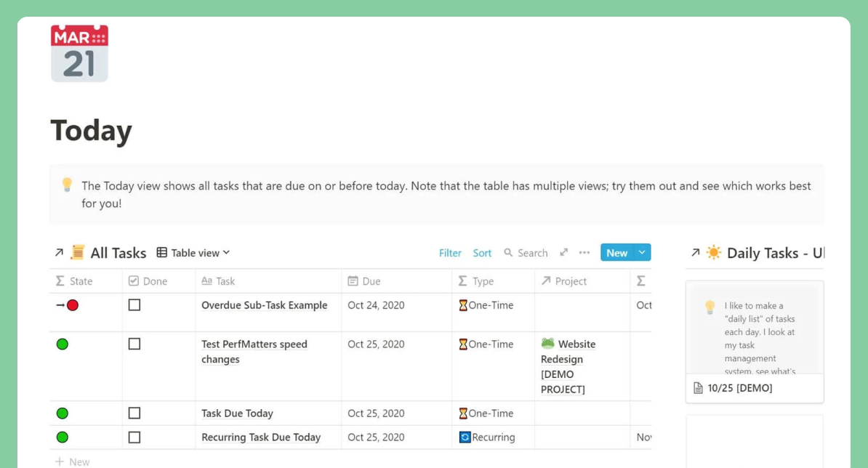Click the Daily Tasks heading text
868x468 pixels.
(x=775, y=253)
